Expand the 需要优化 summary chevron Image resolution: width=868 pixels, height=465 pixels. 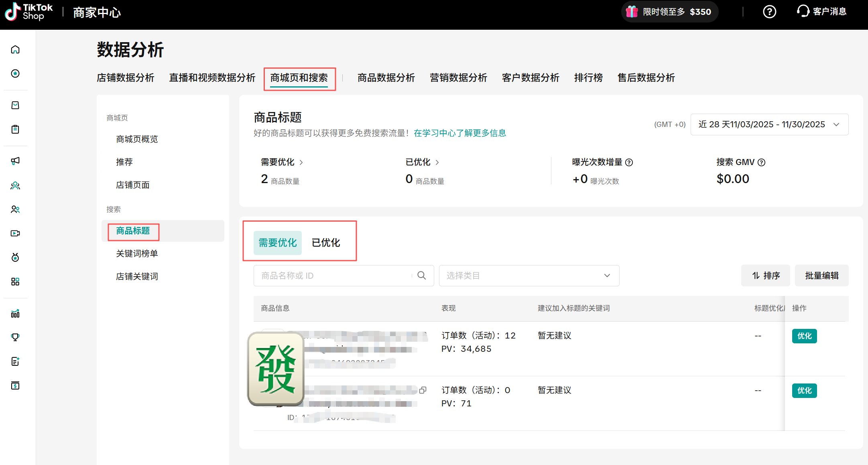(x=301, y=162)
